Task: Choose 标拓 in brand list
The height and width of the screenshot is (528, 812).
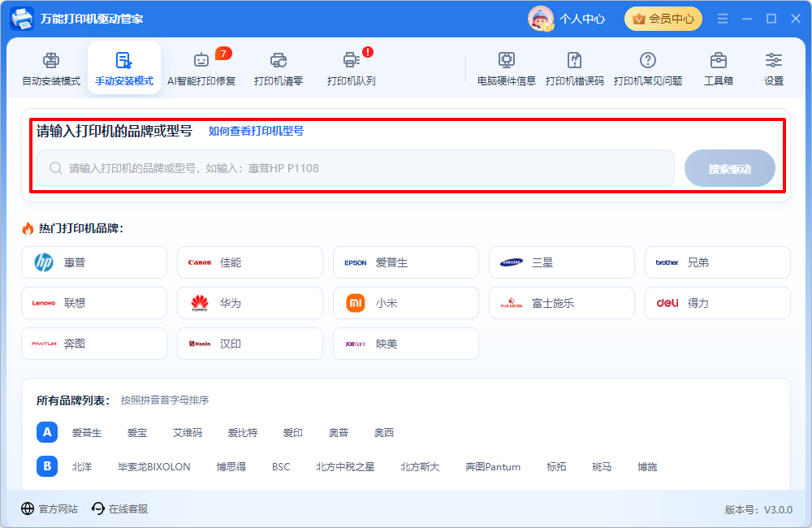Action: click(x=557, y=467)
